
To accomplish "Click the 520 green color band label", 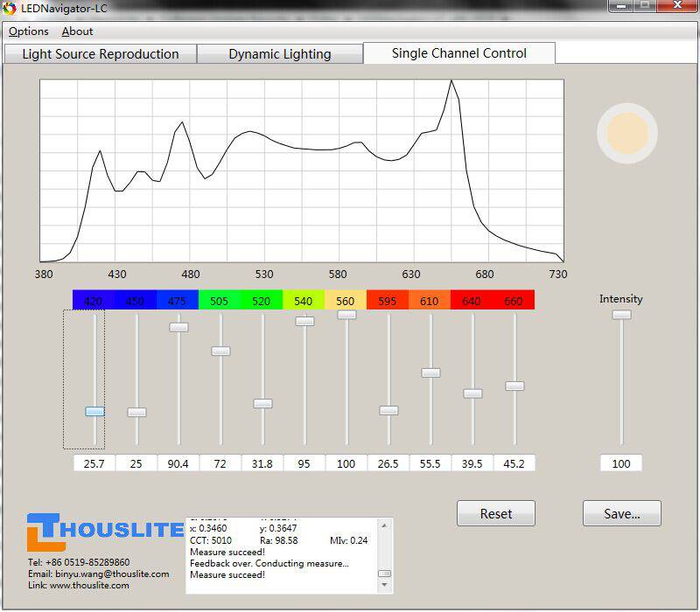I will coord(261,300).
